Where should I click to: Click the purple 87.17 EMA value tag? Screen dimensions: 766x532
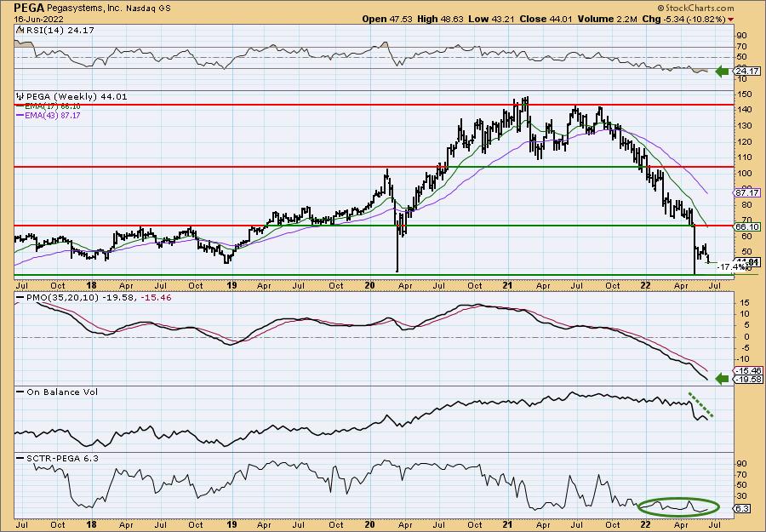747,193
